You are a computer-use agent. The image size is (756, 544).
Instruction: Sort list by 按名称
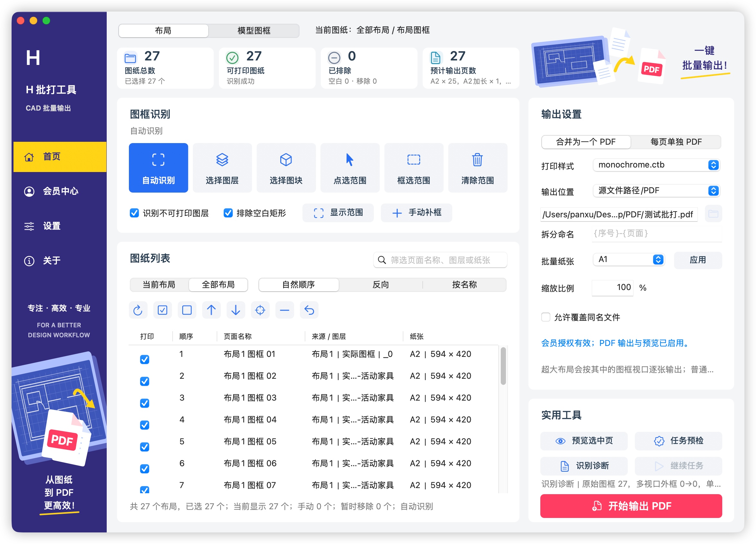[464, 285]
